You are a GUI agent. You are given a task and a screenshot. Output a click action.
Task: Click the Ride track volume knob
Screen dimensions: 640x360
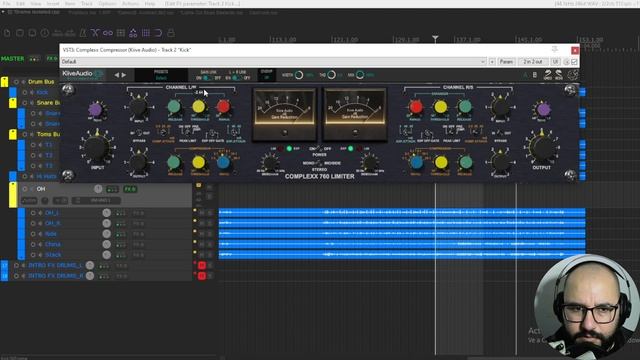107,234
